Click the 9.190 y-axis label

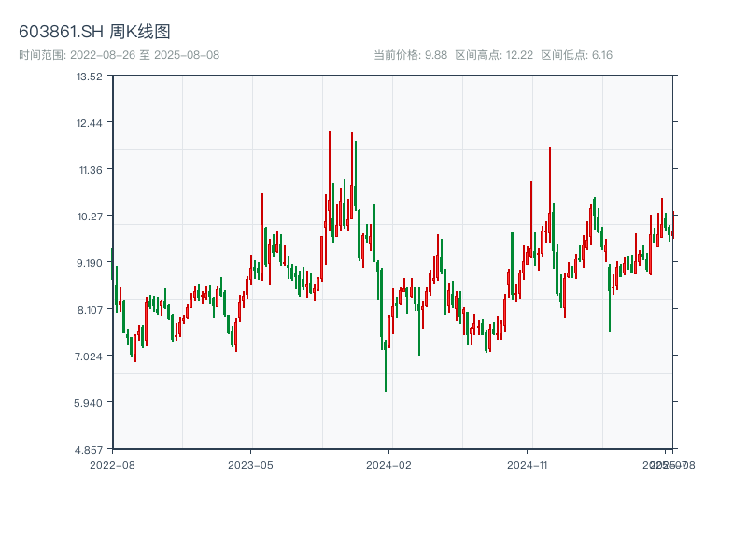(90, 263)
